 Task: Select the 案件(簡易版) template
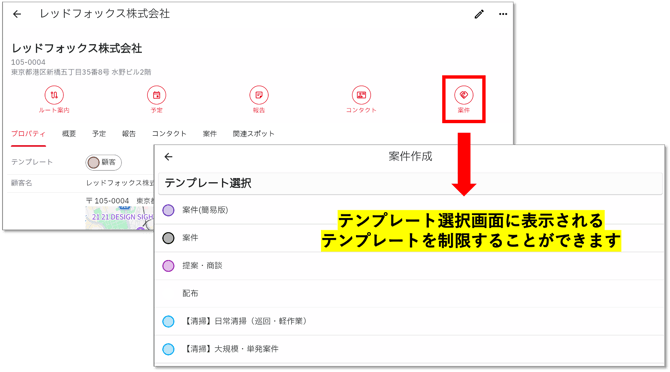tap(409, 210)
